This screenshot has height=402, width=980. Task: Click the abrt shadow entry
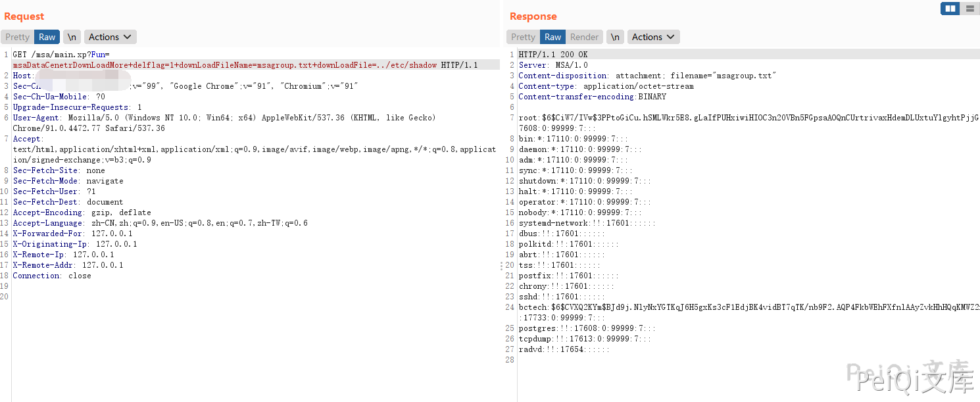[x=562, y=255]
